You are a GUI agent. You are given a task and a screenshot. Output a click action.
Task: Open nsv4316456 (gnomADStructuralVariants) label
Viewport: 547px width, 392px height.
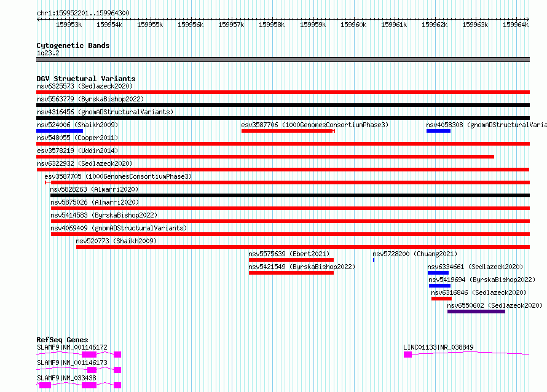coord(105,112)
